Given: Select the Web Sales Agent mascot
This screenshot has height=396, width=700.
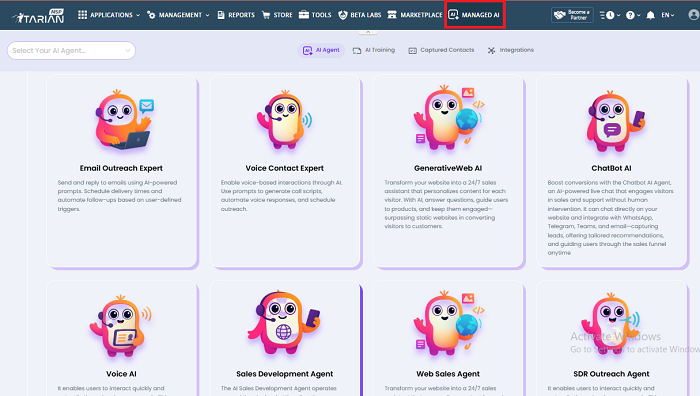Looking at the screenshot, I should click(x=448, y=324).
